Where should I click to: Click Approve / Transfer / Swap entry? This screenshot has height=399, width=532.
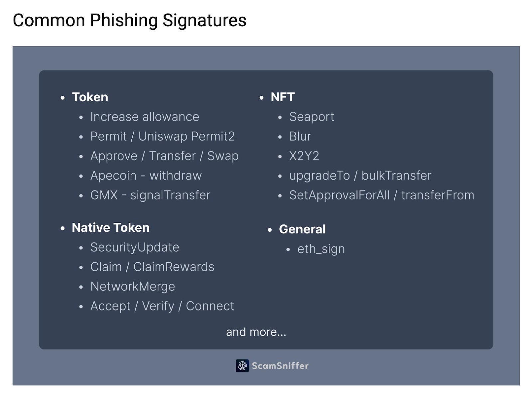point(164,156)
